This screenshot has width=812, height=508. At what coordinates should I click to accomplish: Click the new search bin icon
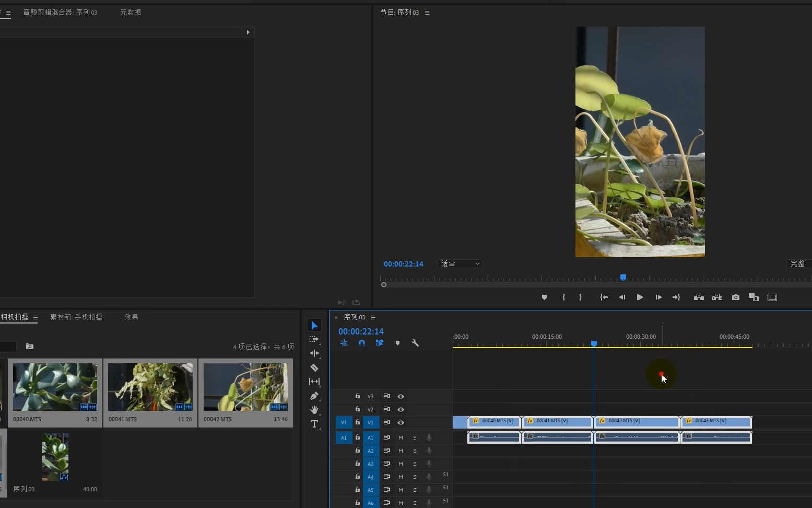30,347
